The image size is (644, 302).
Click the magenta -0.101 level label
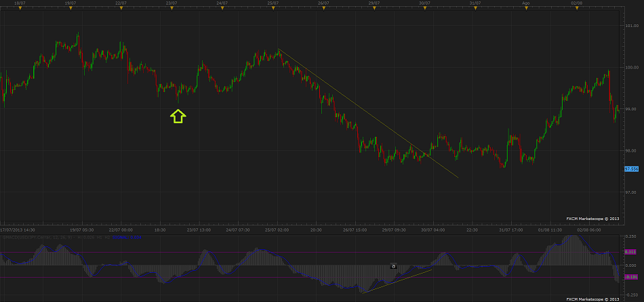click(630, 277)
